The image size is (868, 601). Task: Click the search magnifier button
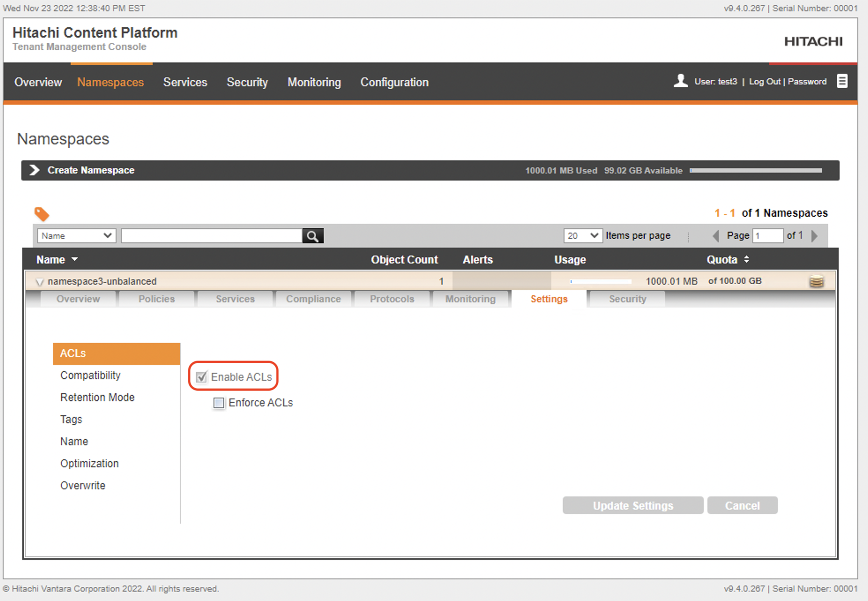(x=313, y=236)
